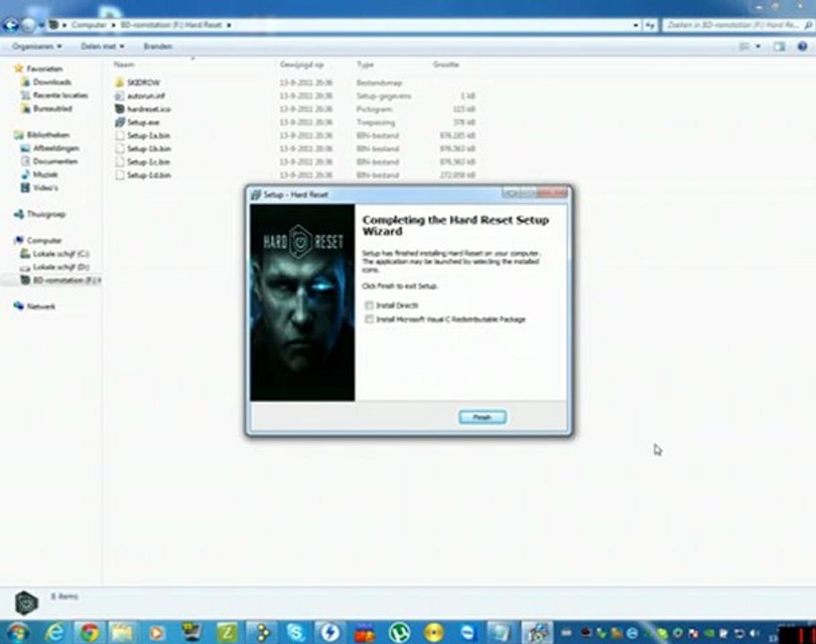
Task: Click the Branden toolbar button
Action: click(157, 47)
